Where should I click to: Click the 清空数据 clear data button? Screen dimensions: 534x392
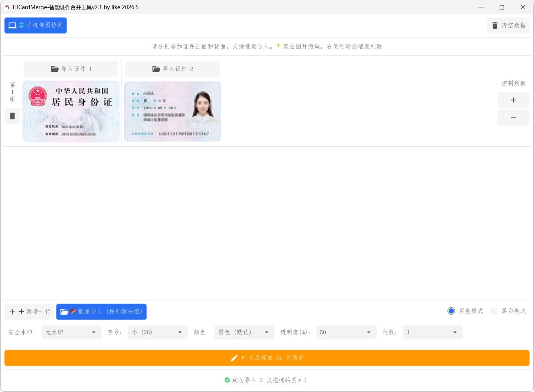[x=508, y=25]
